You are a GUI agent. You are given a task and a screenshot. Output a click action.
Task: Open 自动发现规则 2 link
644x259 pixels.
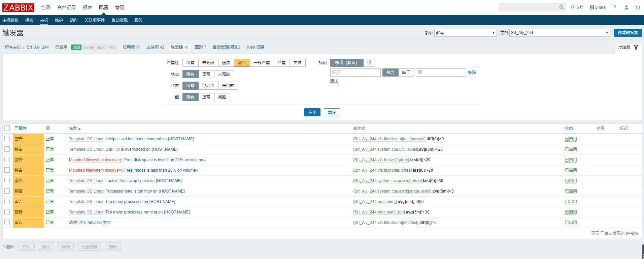click(227, 47)
